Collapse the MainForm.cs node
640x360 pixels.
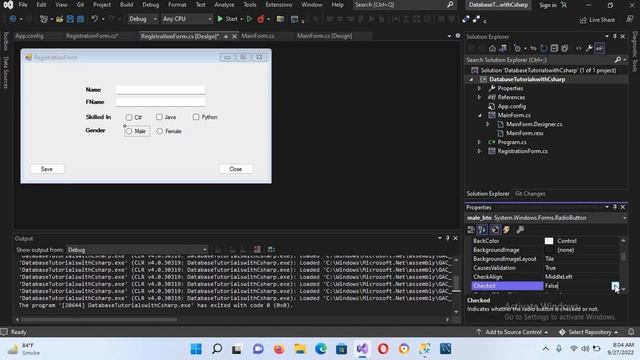480,116
